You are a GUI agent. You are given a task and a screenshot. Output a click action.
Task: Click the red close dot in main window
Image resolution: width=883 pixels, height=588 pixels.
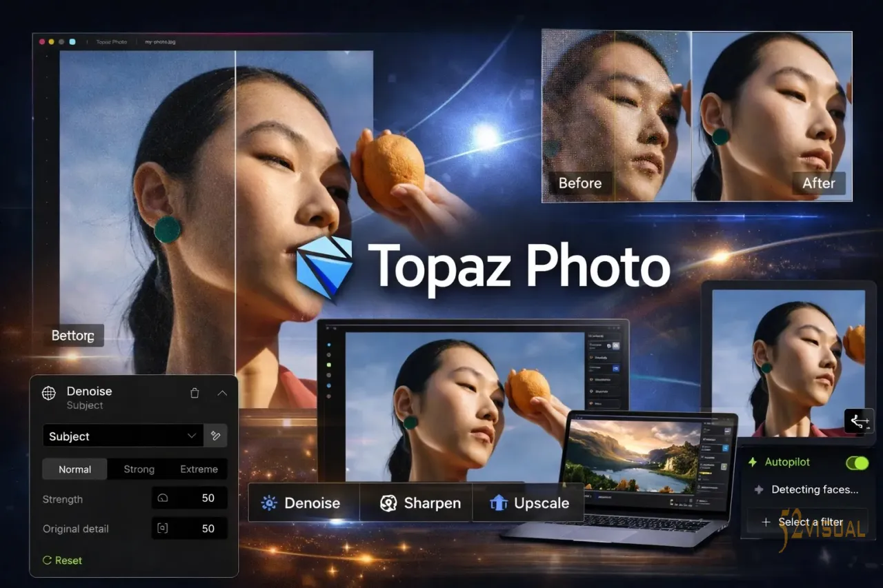pyautogui.click(x=42, y=42)
